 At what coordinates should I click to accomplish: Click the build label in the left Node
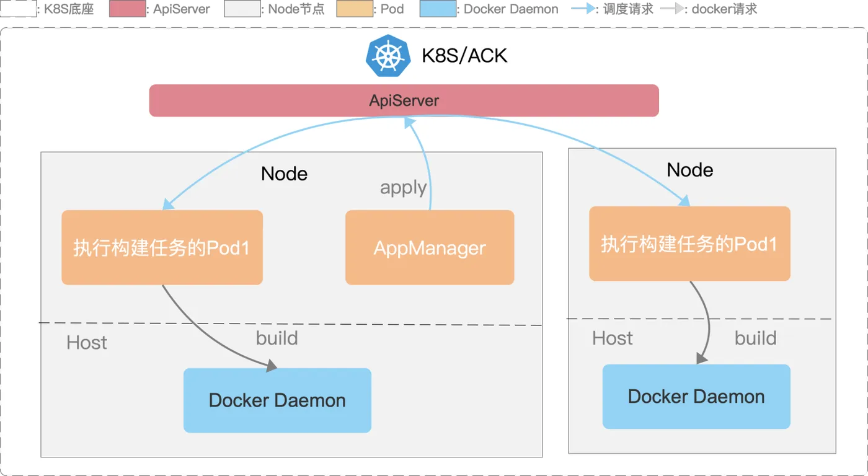(277, 338)
